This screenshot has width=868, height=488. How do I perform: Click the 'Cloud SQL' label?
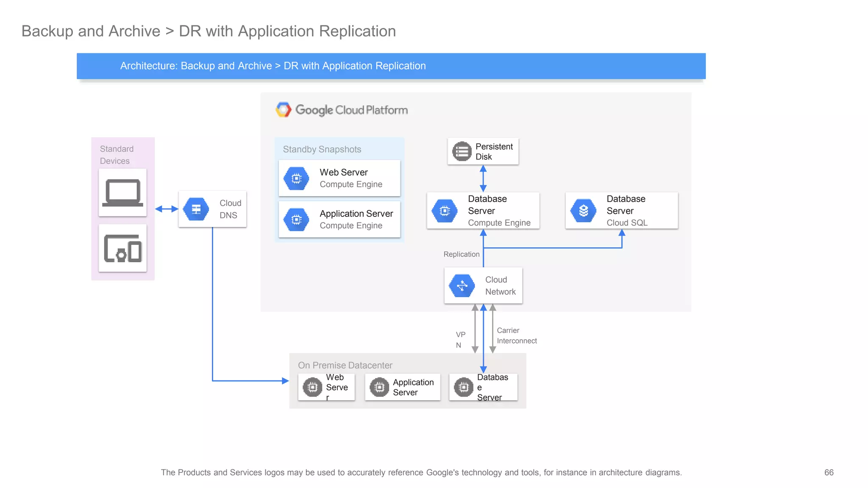click(627, 223)
